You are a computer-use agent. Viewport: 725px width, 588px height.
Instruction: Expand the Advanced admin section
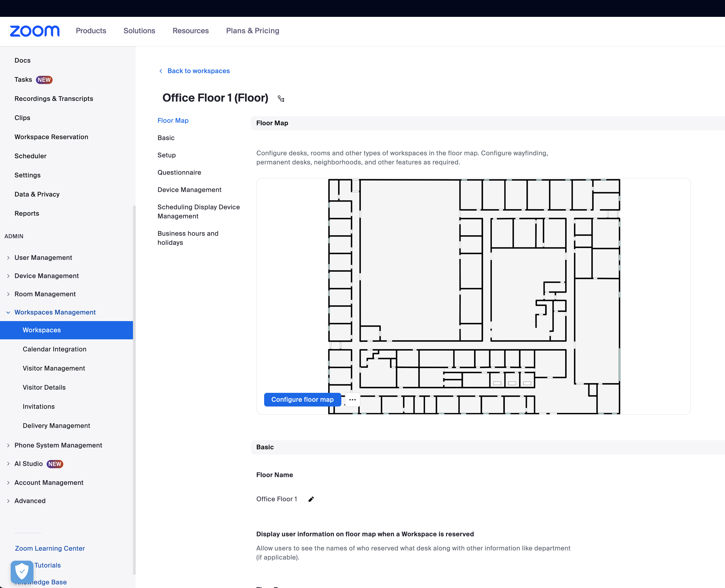coord(30,501)
